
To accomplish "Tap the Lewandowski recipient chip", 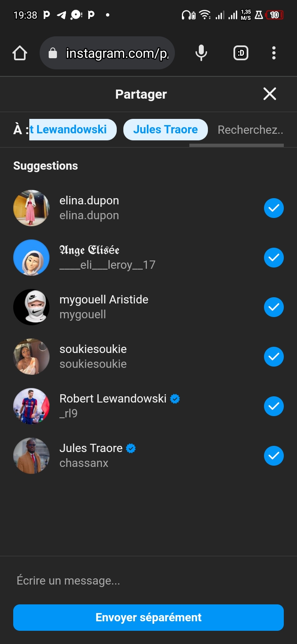I will coord(73,130).
